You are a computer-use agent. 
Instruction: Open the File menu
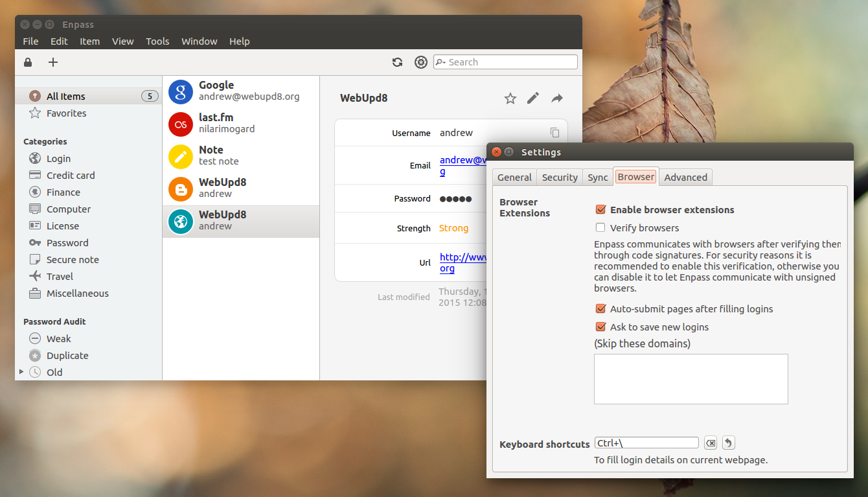(30, 41)
